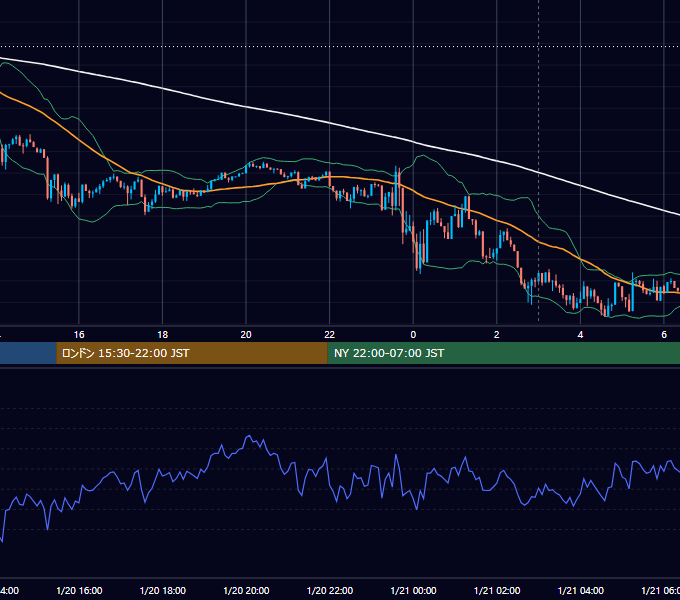Click the 1/20 18:00 label on oscillator axis
Viewport: 680px width, 600px height.
click(163, 591)
